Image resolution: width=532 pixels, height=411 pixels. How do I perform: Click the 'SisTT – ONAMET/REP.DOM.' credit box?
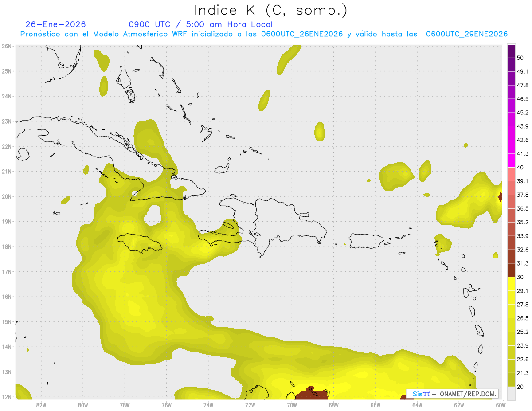click(x=452, y=394)
